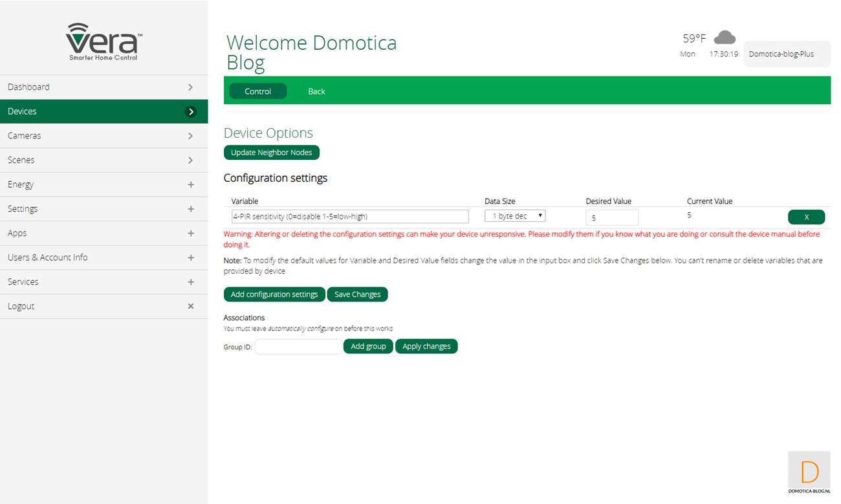Delete the PIR sensitivity variable with X
841x504 pixels.
tap(806, 217)
